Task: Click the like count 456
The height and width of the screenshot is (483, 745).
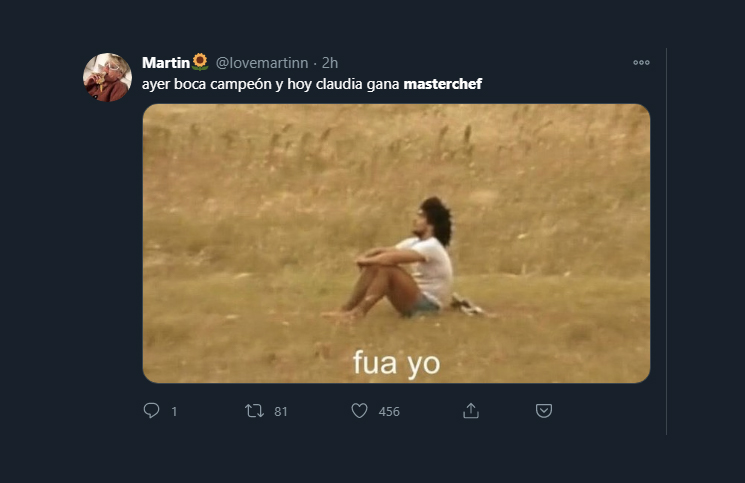Action: (x=389, y=411)
